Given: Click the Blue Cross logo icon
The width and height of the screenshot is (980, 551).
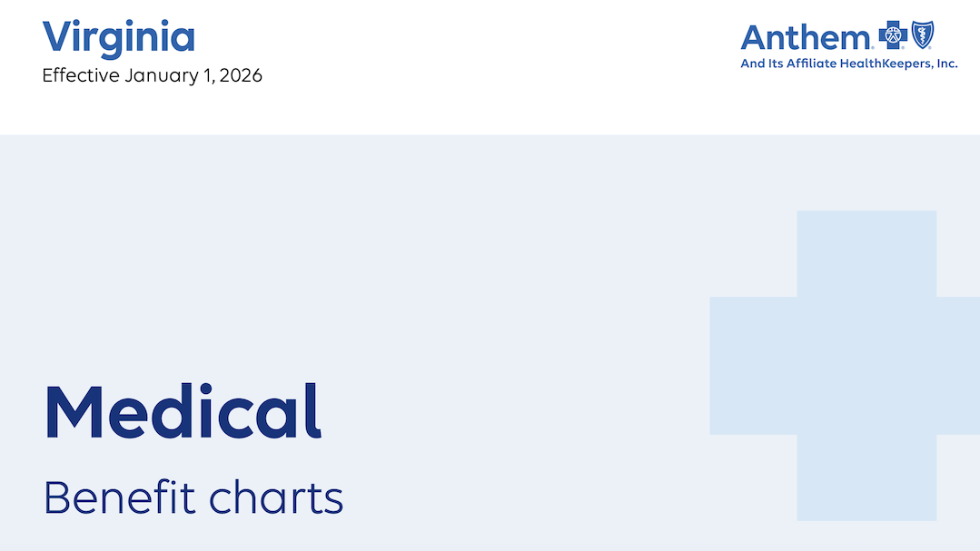Looking at the screenshot, I should click(x=894, y=36).
